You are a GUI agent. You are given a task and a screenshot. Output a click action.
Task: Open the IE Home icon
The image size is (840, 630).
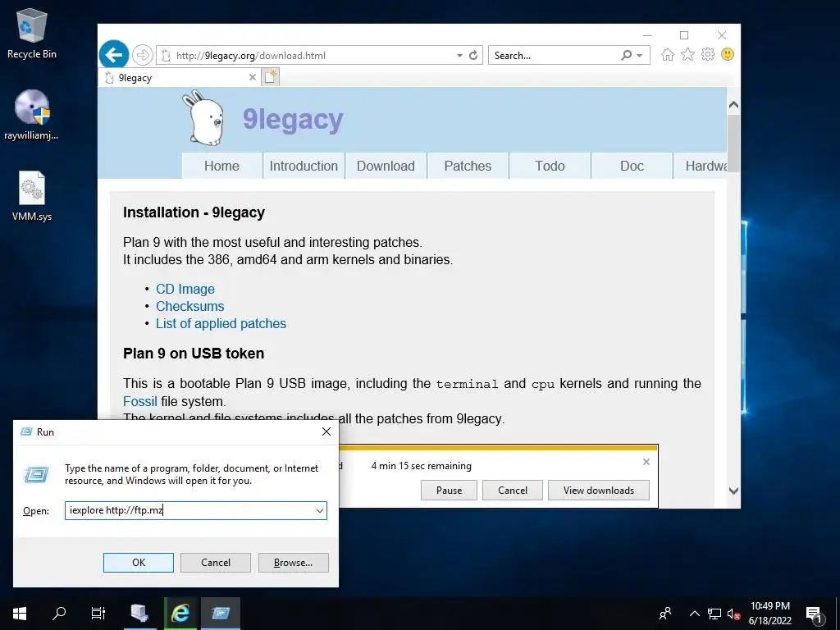click(668, 55)
